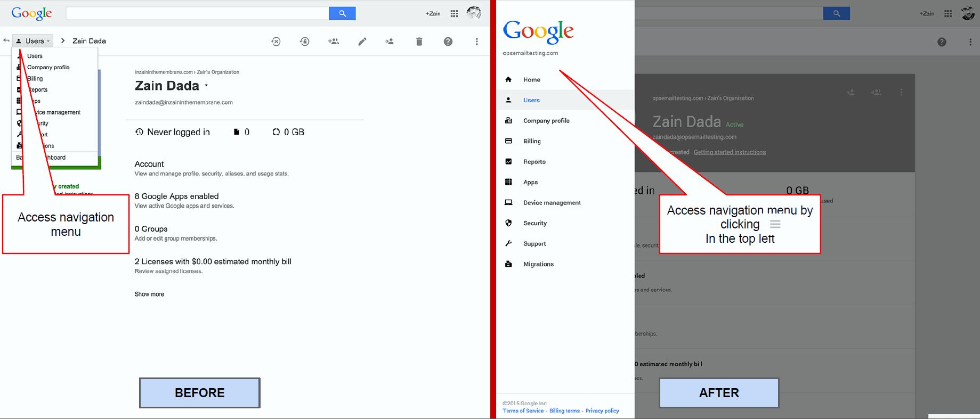This screenshot has height=419, width=980.
Task: Click the empty search input field next to the Google logo
Action: pyautogui.click(x=197, y=13)
